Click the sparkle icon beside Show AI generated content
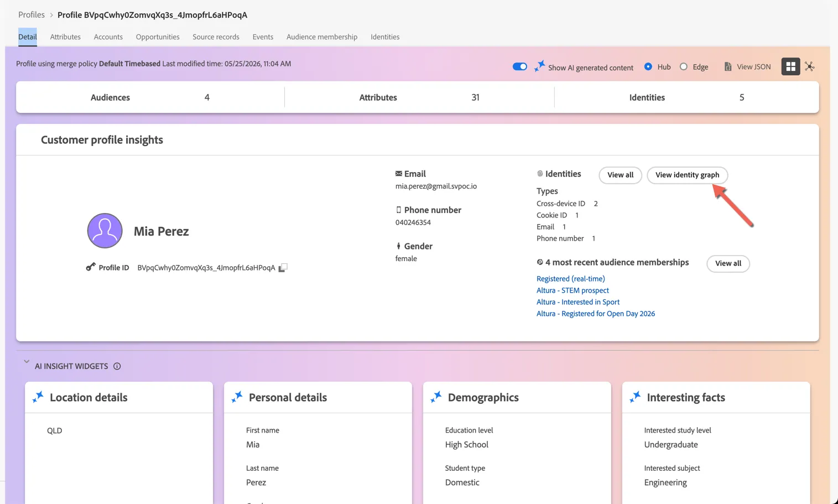Viewport: 838px width, 504px height. point(539,66)
